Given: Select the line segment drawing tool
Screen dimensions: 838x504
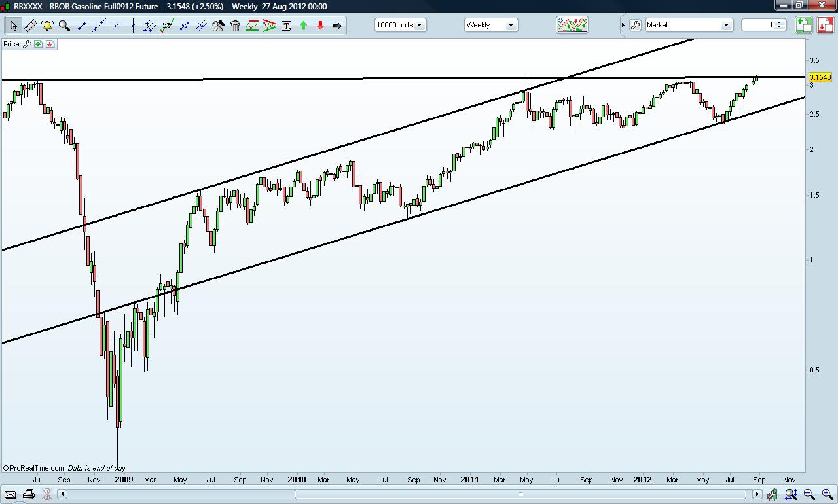Looking at the screenshot, I should tap(82, 26).
